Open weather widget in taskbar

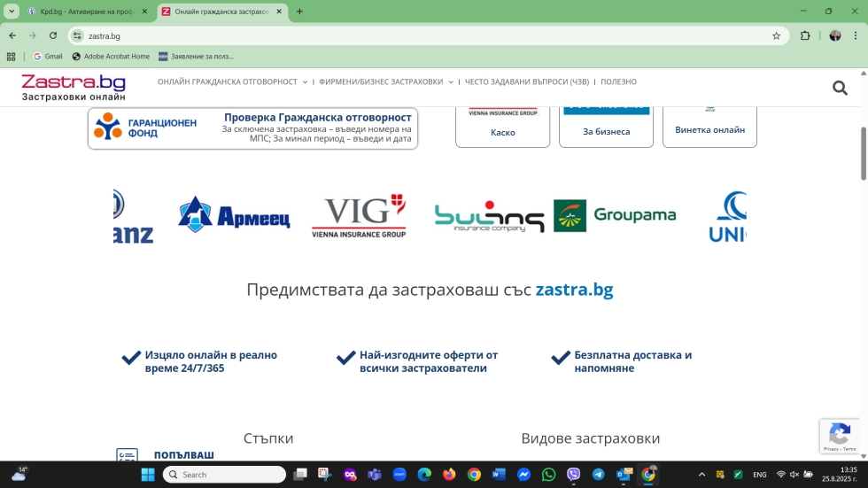tap(19, 474)
